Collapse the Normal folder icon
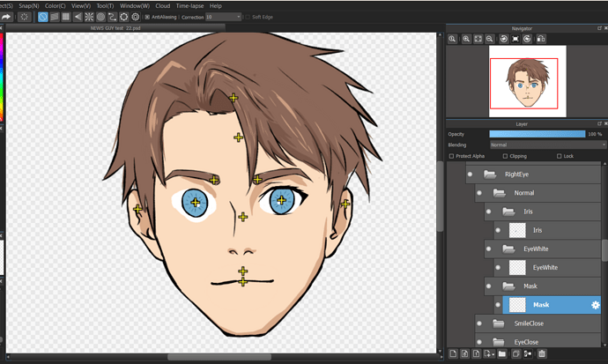 [499, 193]
